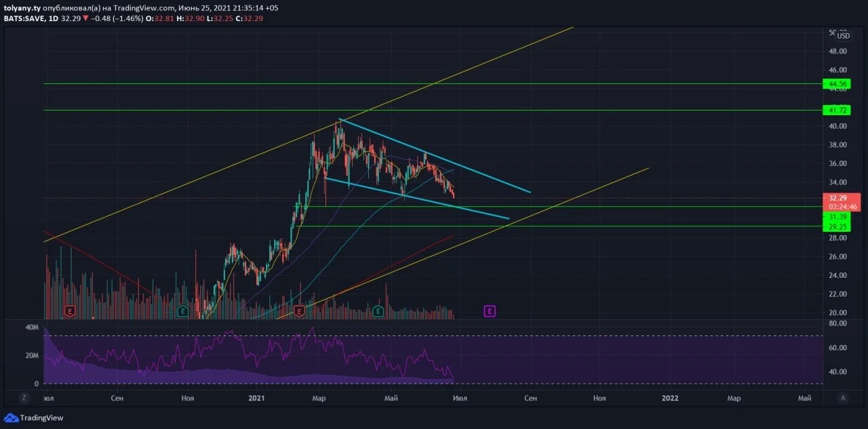
Task: Click the L:32.25 low value
Action: [x=219, y=18]
